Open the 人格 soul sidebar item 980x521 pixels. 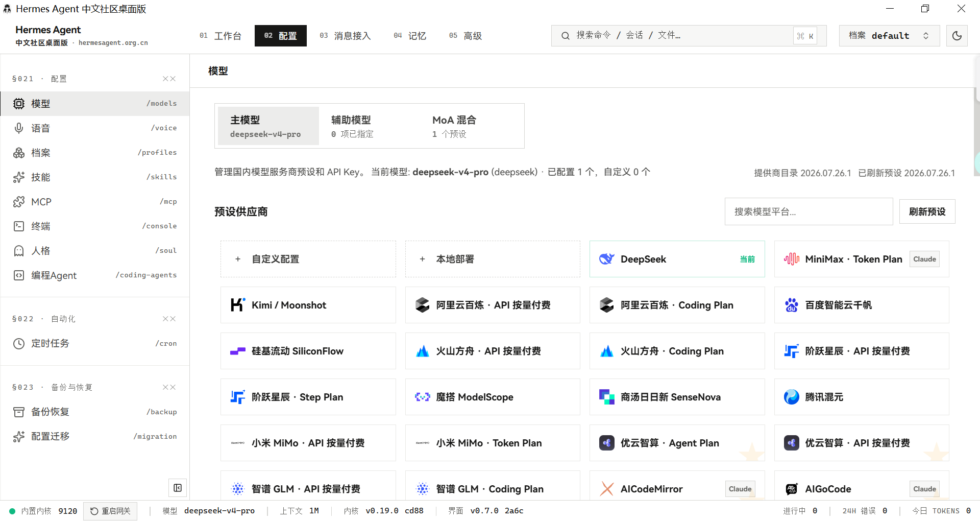coord(95,251)
